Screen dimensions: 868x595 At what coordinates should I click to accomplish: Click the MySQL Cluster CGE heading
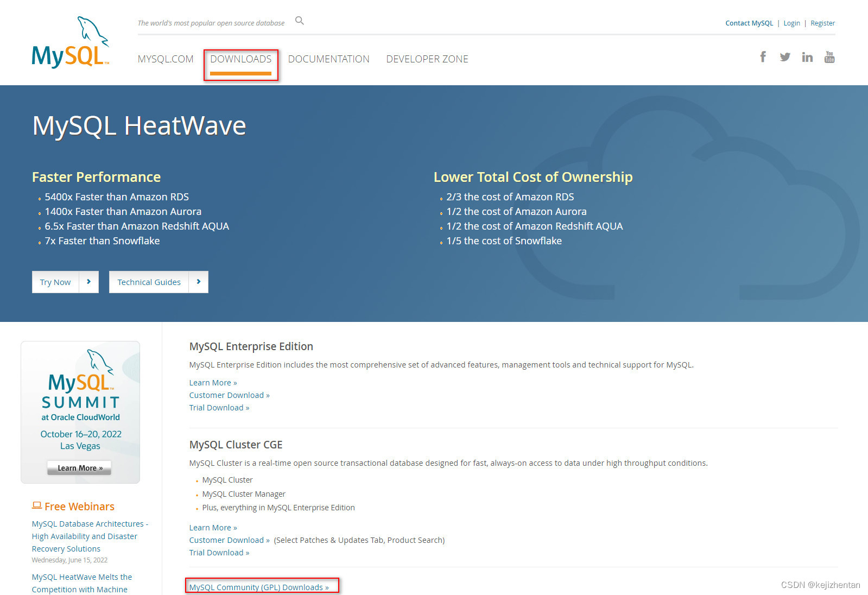(x=236, y=445)
